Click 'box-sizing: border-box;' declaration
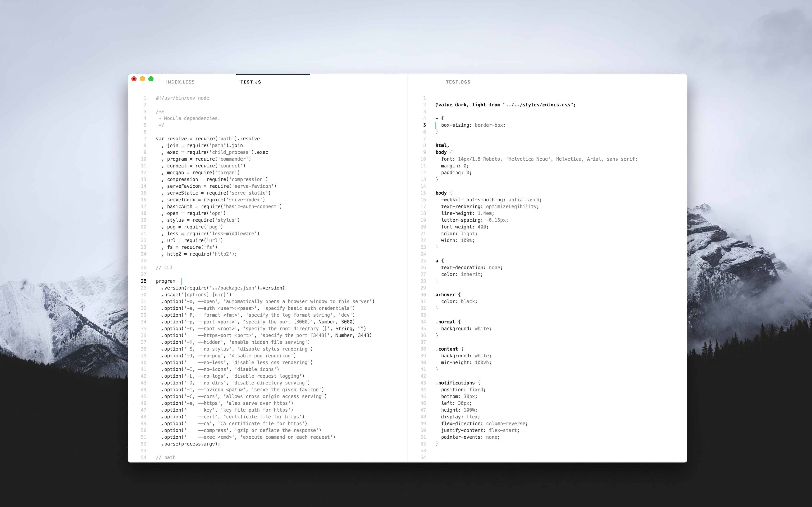The image size is (812, 507). 473,125
